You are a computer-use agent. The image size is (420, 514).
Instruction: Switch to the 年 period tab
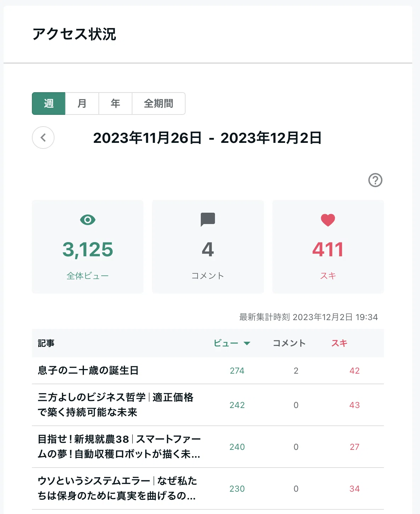point(115,104)
